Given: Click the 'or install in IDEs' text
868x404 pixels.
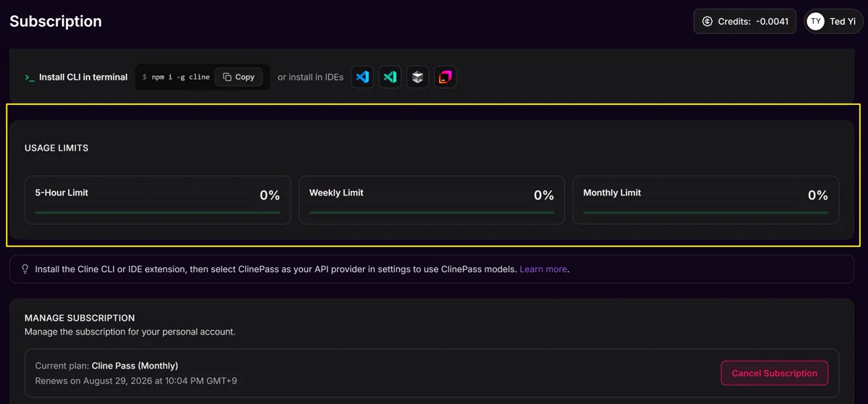Looking at the screenshot, I should (x=310, y=77).
